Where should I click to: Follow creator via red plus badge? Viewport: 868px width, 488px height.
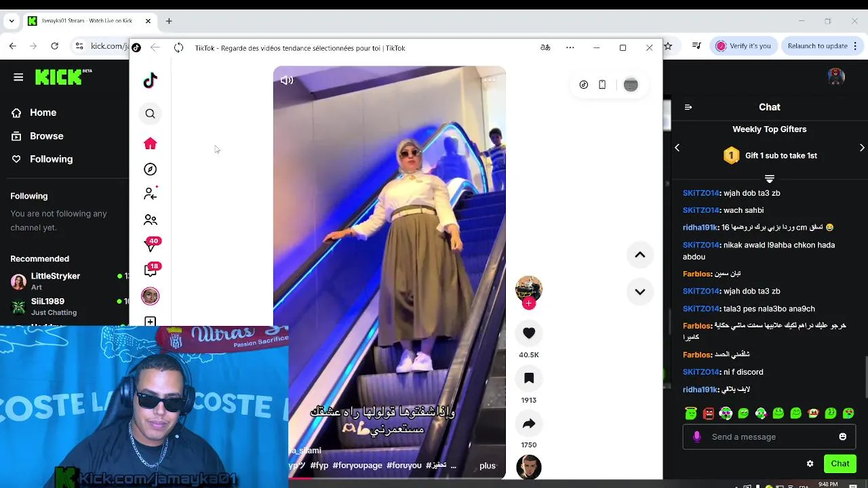pyautogui.click(x=529, y=304)
